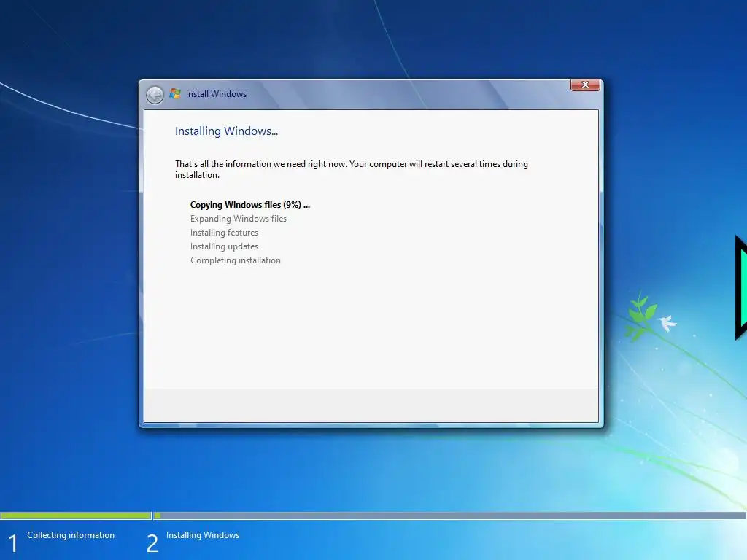Image resolution: width=747 pixels, height=560 pixels.
Task: Click the 'Installing Windows' stage label at bottom
Action: click(x=203, y=535)
